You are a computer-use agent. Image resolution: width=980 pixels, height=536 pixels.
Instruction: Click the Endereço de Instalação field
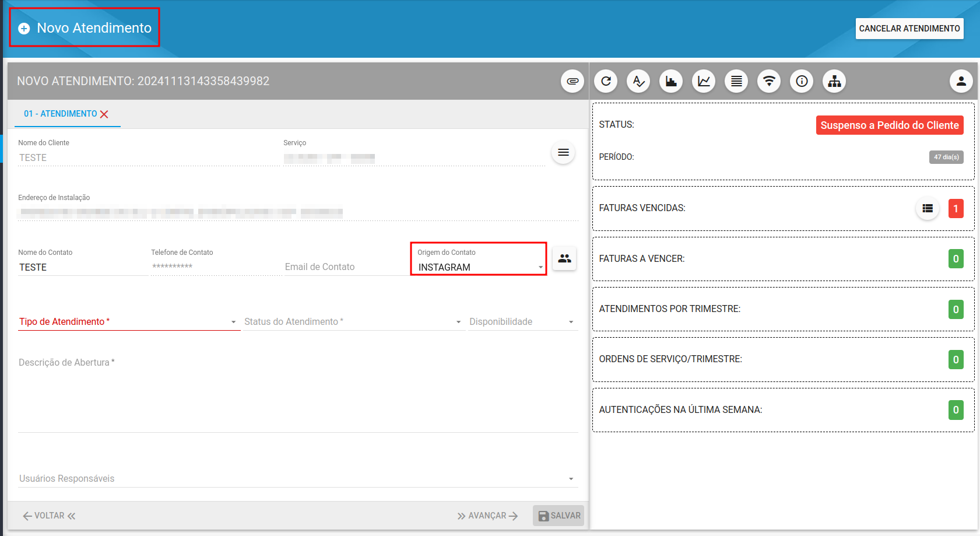(298, 212)
